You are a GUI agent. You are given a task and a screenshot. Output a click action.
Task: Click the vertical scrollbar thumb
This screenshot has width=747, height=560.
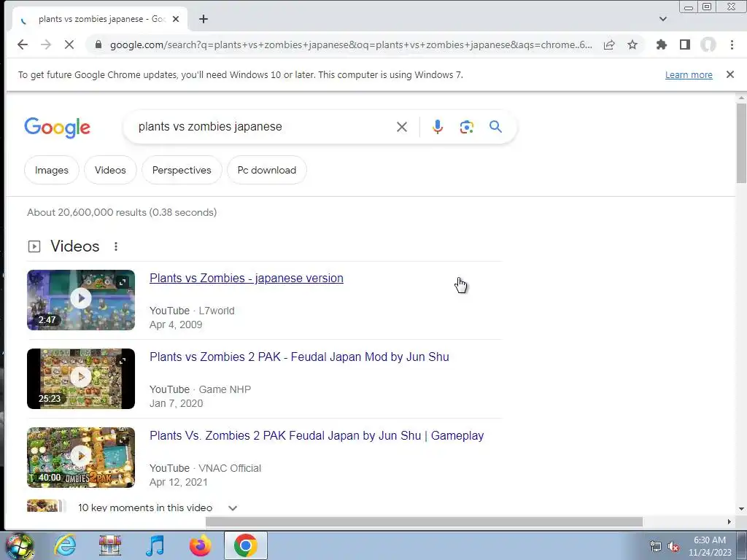coord(741,142)
